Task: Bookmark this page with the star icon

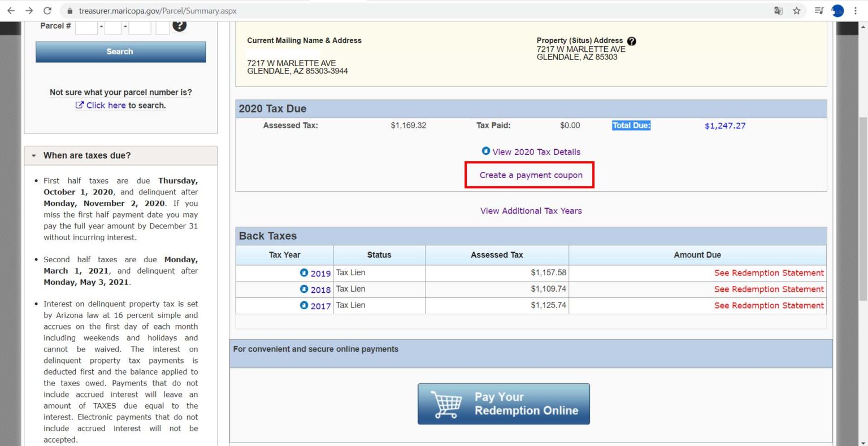Action: 796,11
